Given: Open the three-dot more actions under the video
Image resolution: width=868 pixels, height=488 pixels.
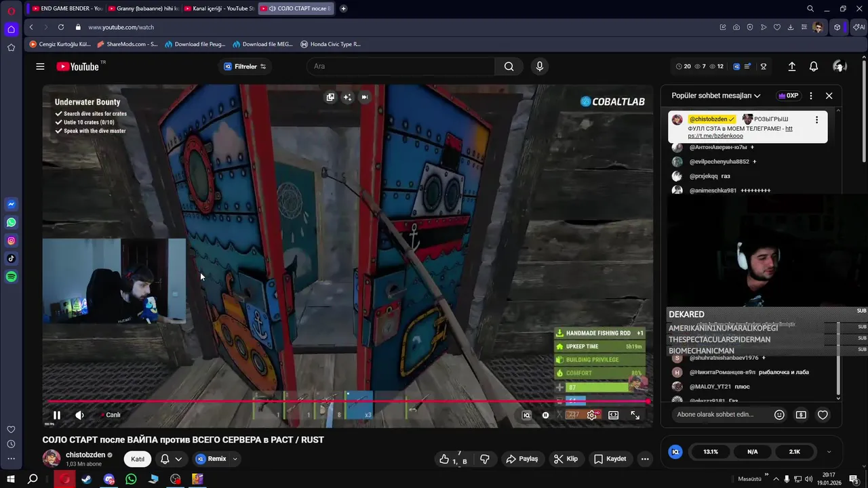Looking at the screenshot, I should [645, 459].
